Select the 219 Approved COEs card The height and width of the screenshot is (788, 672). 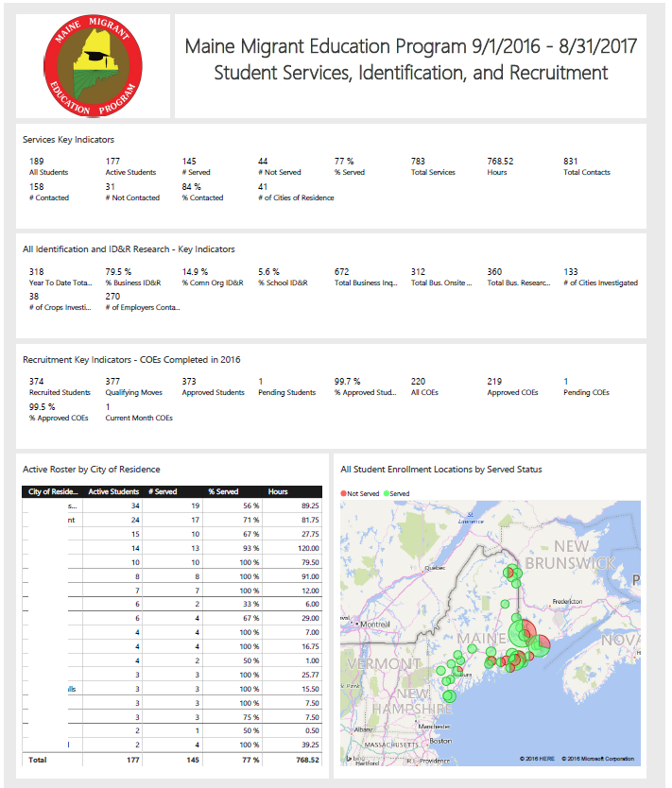tap(512, 386)
